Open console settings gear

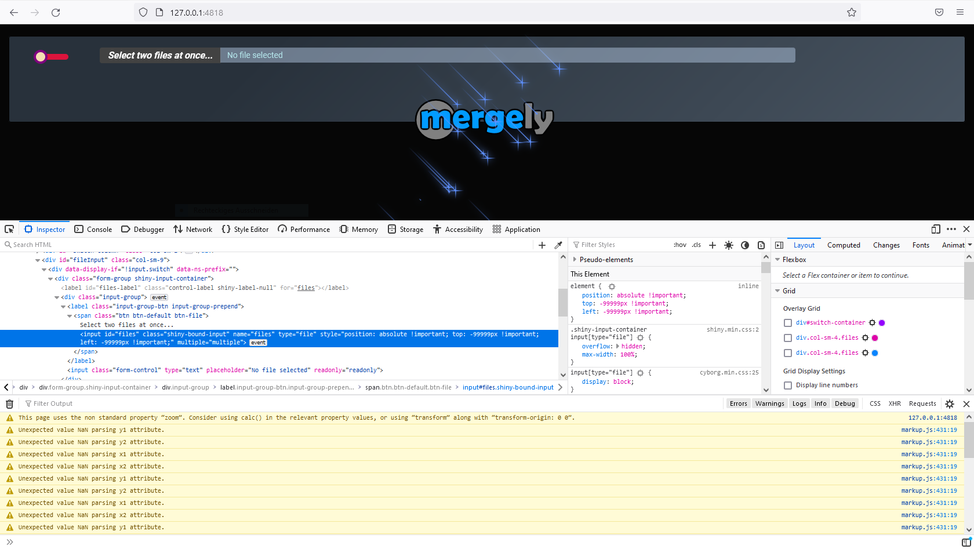tap(950, 403)
